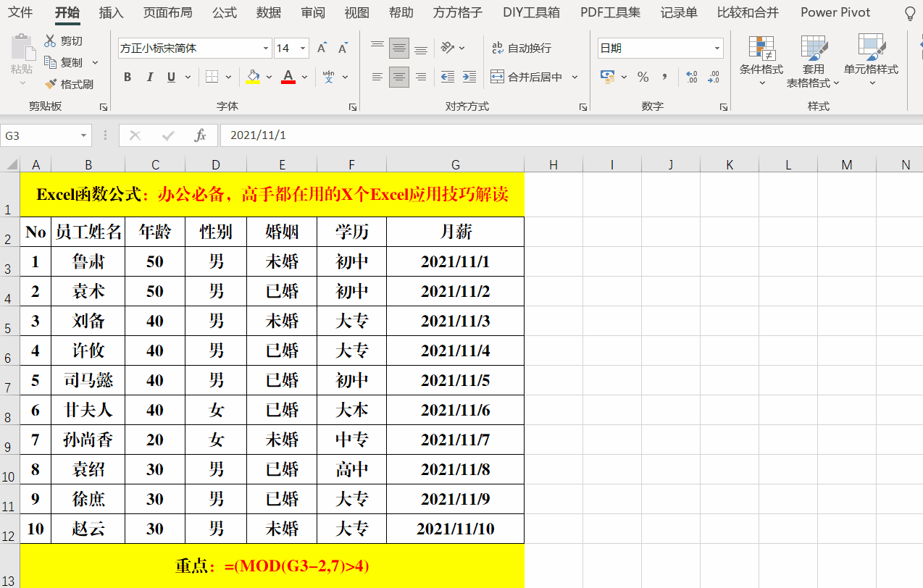923x588 pixels.
Task: Increase decimal places
Action: (x=691, y=77)
